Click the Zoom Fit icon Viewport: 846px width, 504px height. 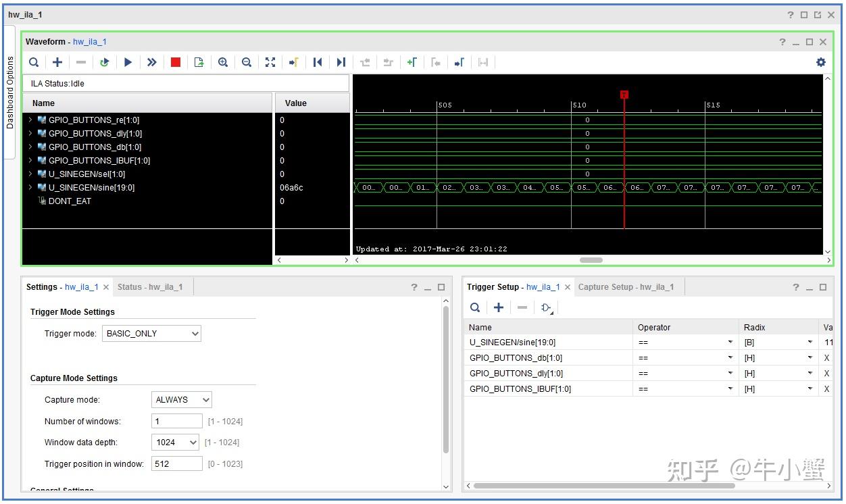click(x=270, y=62)
